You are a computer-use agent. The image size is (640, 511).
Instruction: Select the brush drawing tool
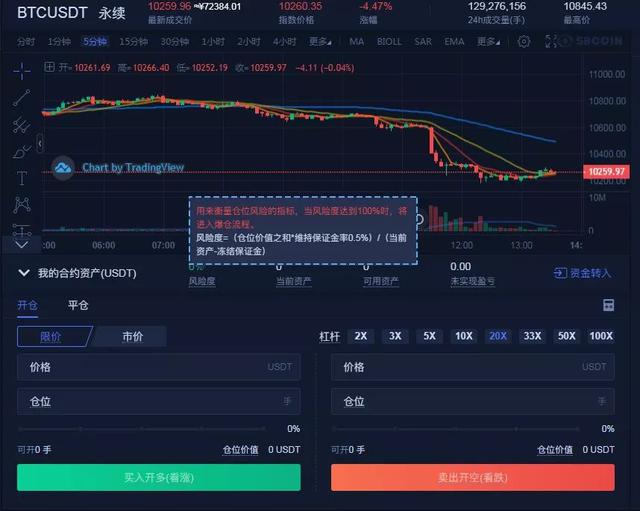(21, 152)
